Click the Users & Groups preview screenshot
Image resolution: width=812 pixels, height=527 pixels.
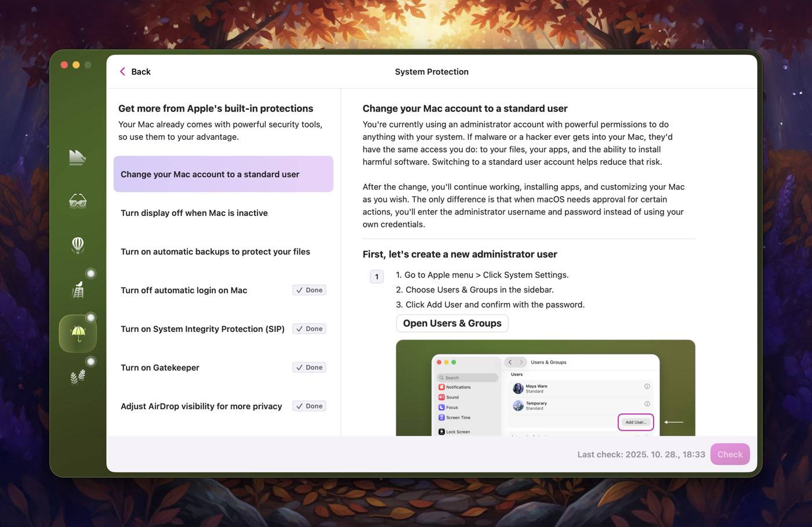546,388
